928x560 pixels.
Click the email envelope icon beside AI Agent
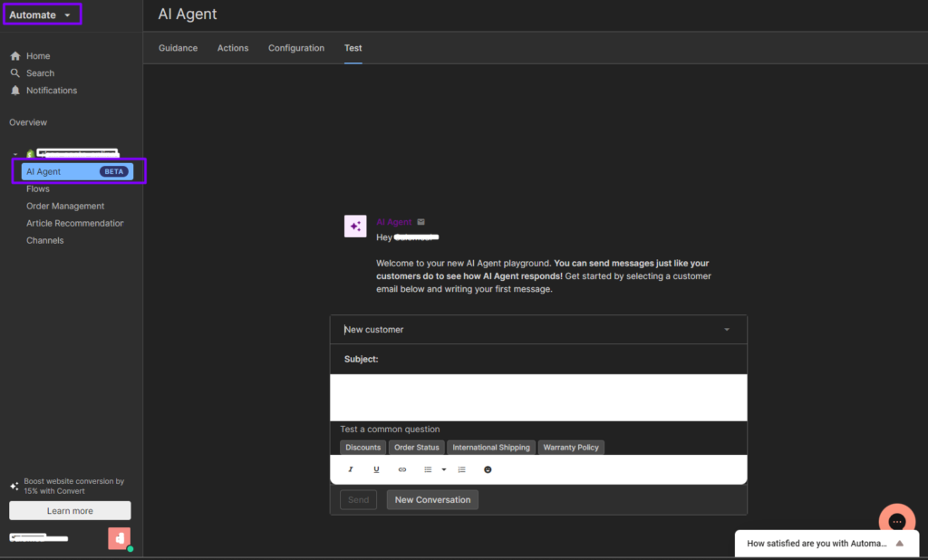pyautogui.click(x=420, y=222)
